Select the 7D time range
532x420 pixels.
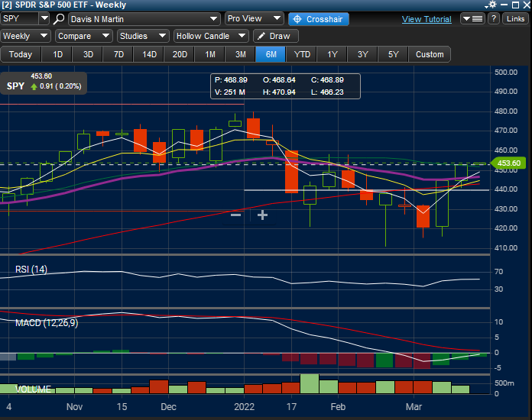click(118, 54)
